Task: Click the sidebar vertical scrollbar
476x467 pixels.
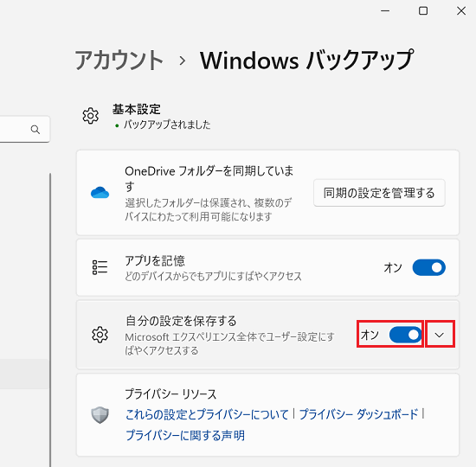Action: click(50, 320)
